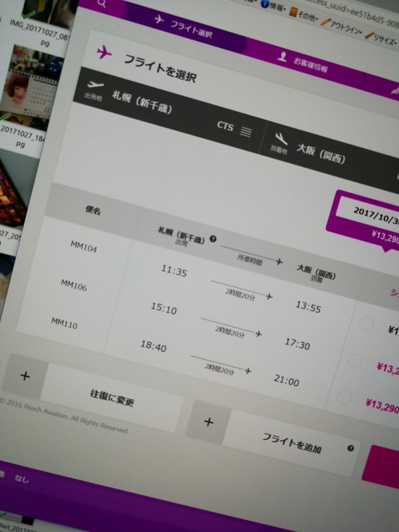The width and height of the screenshot is (399, 532).
Task: Click flight number MM106
Action: pos(74,285)
